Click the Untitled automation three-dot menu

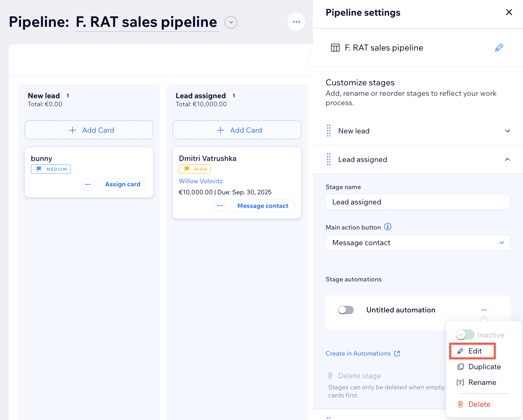click(484, 310)
